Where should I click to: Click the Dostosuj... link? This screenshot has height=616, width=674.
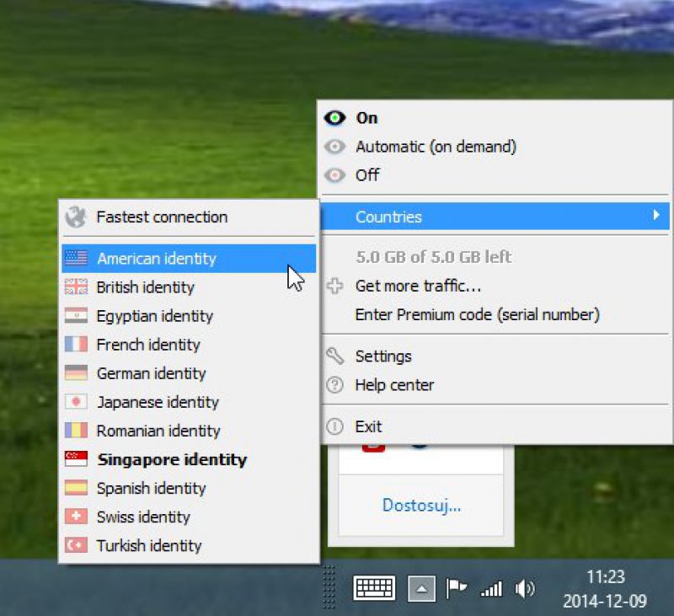tap(421, 505)
